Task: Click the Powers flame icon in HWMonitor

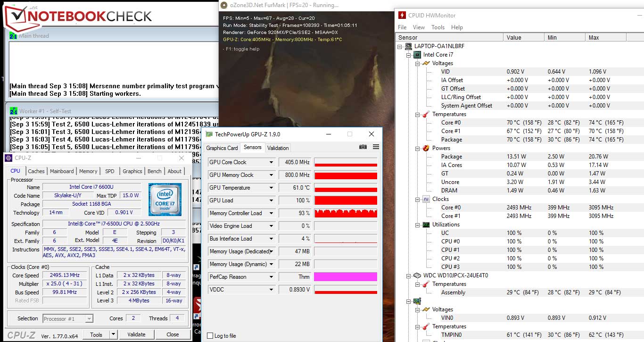Action: click(426, 148)
